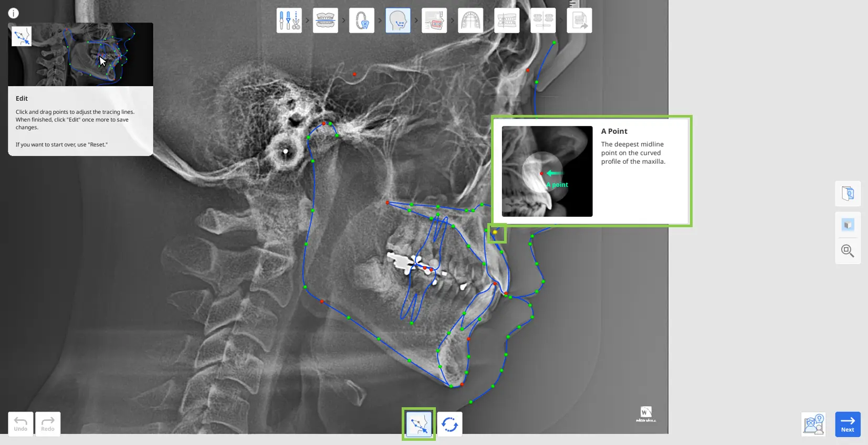Go to the side-by-side teeth comparison step
868x445 pixels.
[542, 20]
